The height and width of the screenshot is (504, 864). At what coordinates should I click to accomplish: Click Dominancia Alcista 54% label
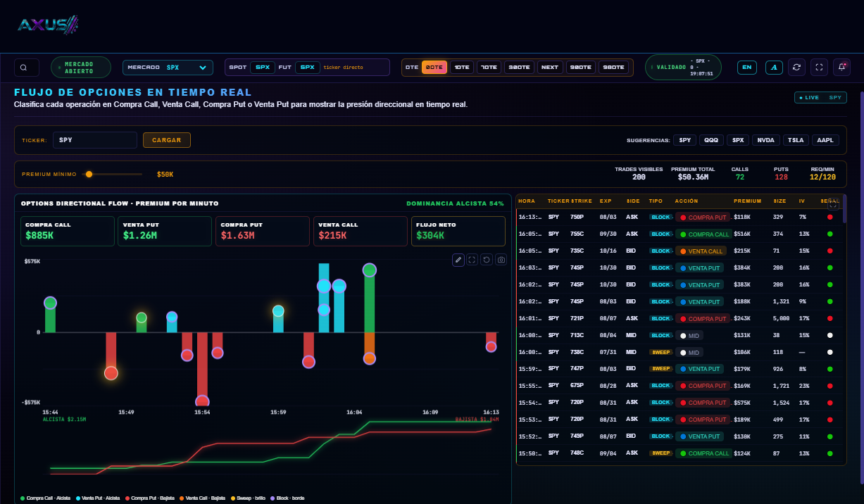pyautogui.click(x=455, y=203)
